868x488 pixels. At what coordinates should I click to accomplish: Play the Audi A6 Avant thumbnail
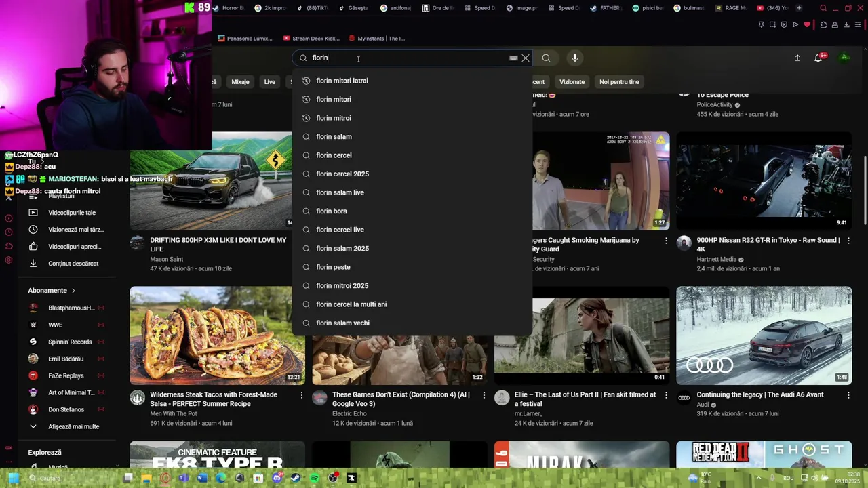[764, 335]
